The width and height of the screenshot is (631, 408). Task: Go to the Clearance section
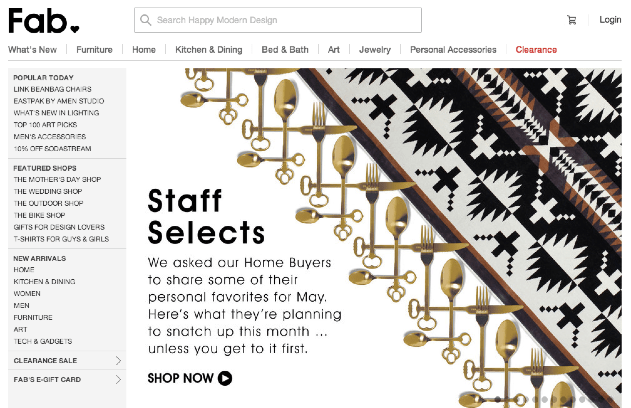pyautogui.click(x=536, y=49)
